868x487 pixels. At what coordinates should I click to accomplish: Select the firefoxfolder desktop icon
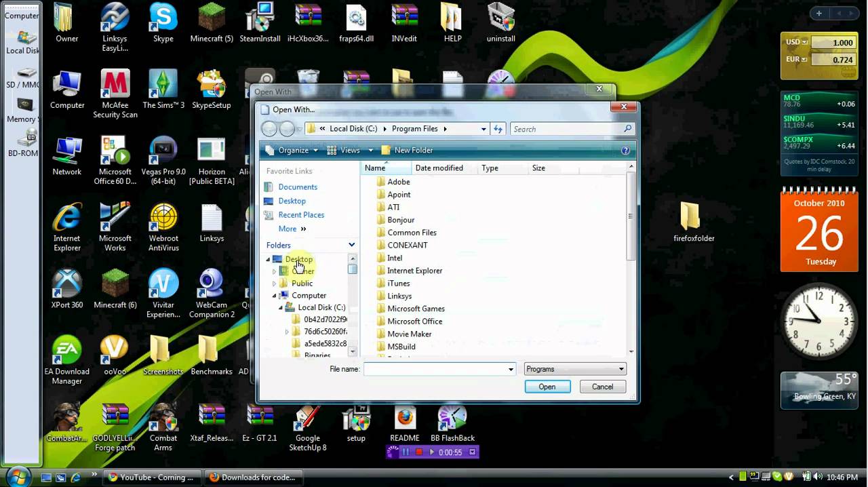694,222
